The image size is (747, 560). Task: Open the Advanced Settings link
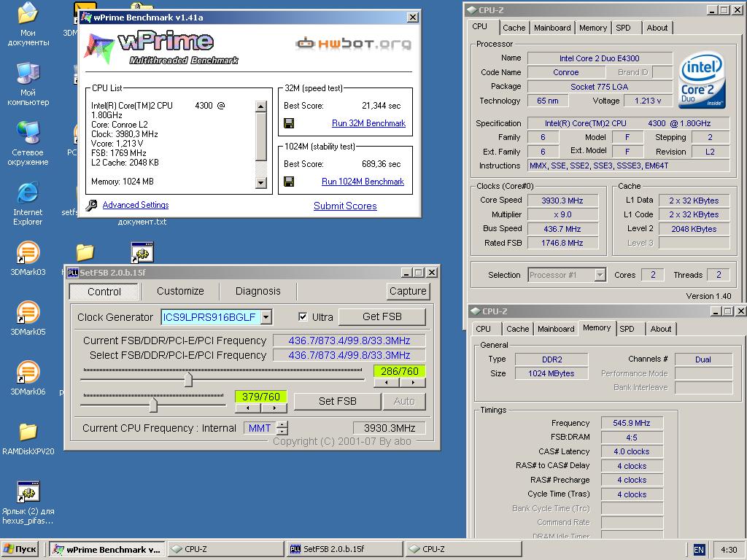pyautogui.click(x=135, y=205)
